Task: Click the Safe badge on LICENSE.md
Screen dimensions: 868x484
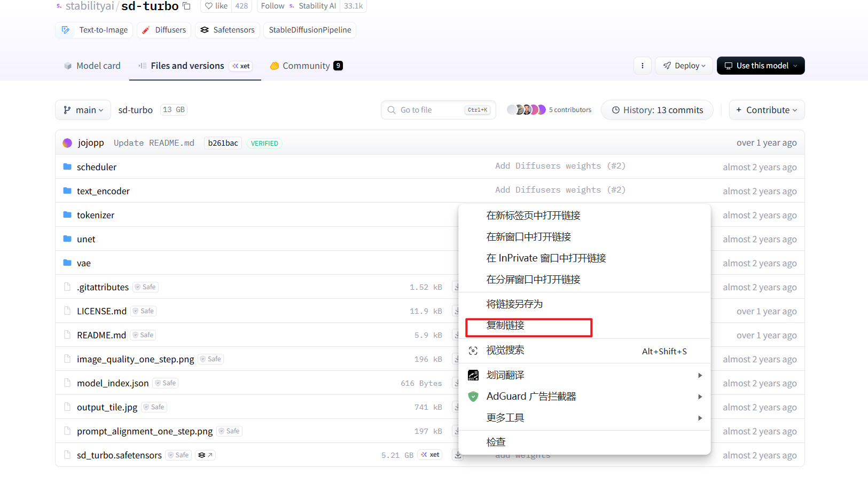Action: [x=143, y=311]
